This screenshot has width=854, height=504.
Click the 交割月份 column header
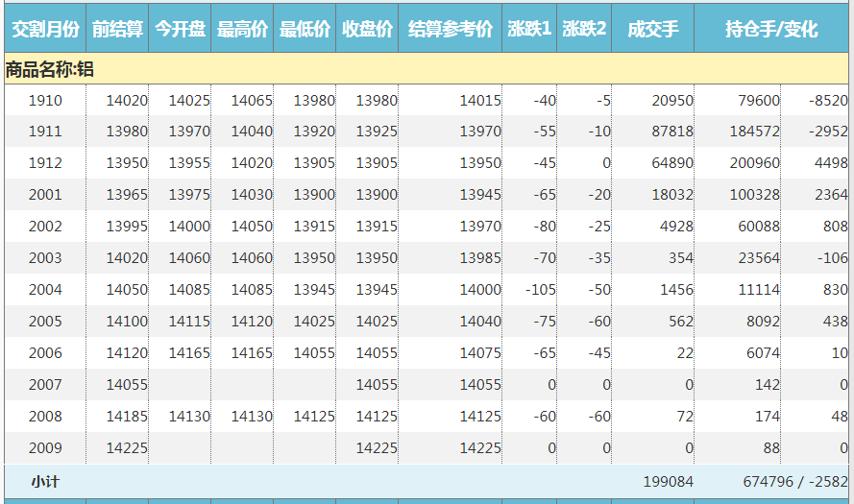tap(45, 30)
